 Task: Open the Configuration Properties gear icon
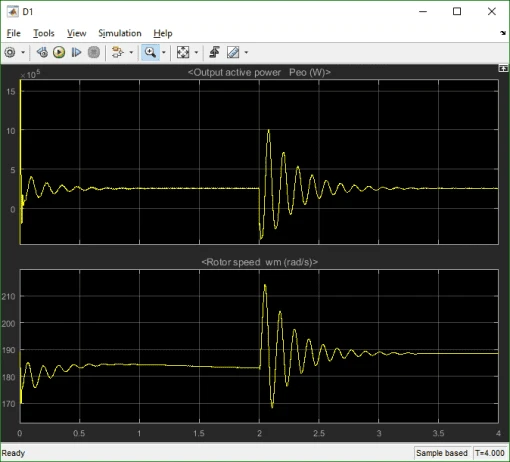tap(10, 52)
